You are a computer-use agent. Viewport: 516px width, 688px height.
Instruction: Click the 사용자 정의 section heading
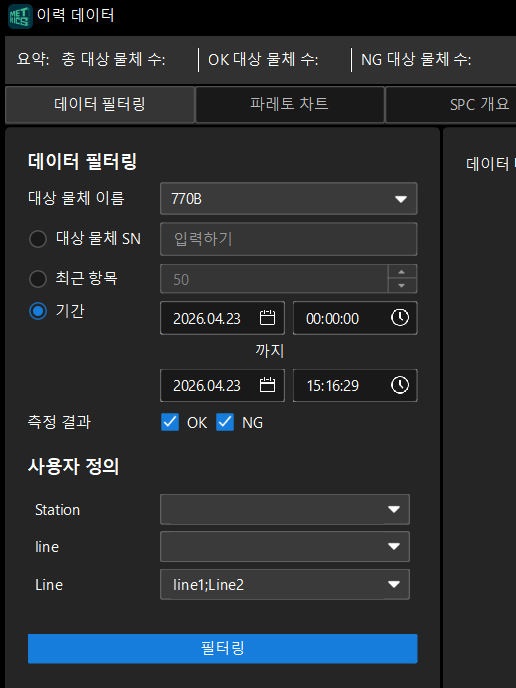coord(74,466)
